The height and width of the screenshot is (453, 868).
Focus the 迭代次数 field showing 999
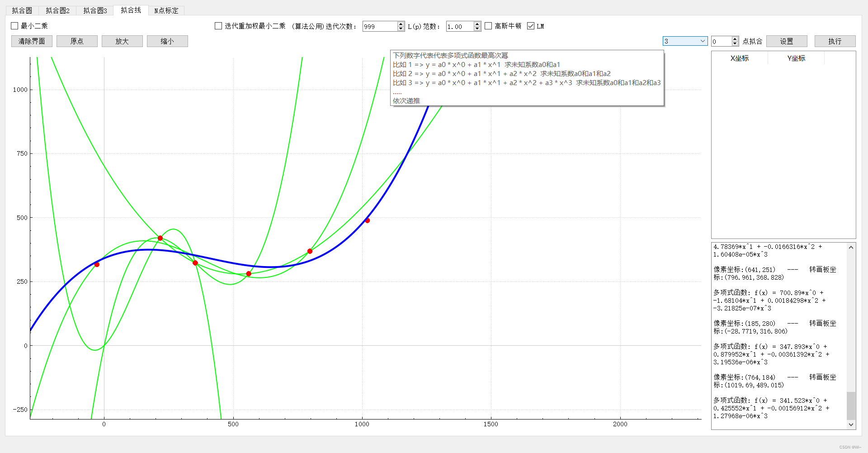click(x=380, y=26)
